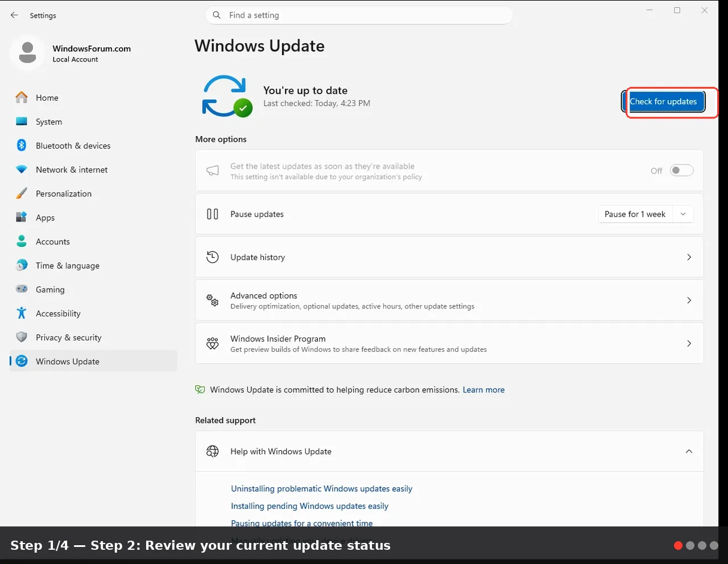Click the Network wifi icon
This screenshot has height=564, width=728.
click(x=22, y=170)
